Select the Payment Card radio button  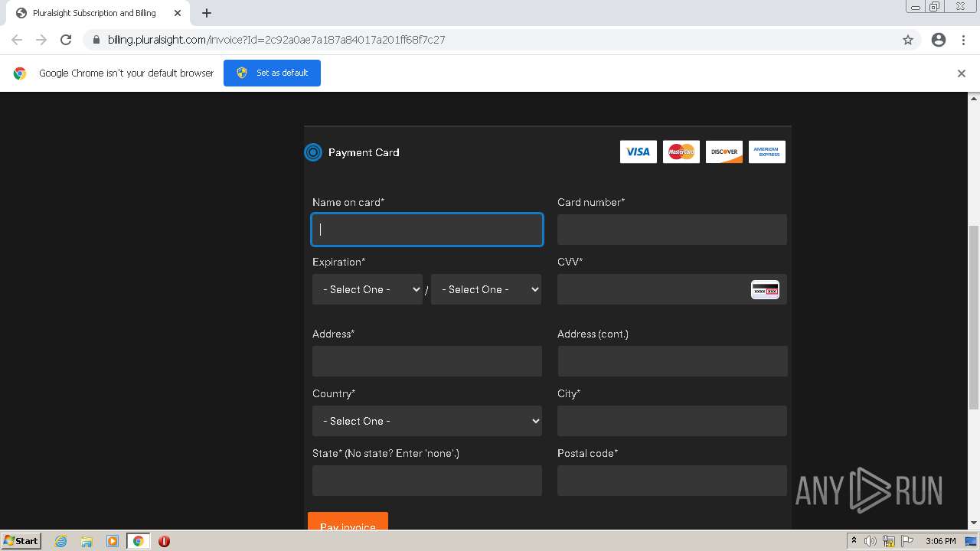[313, 152]
